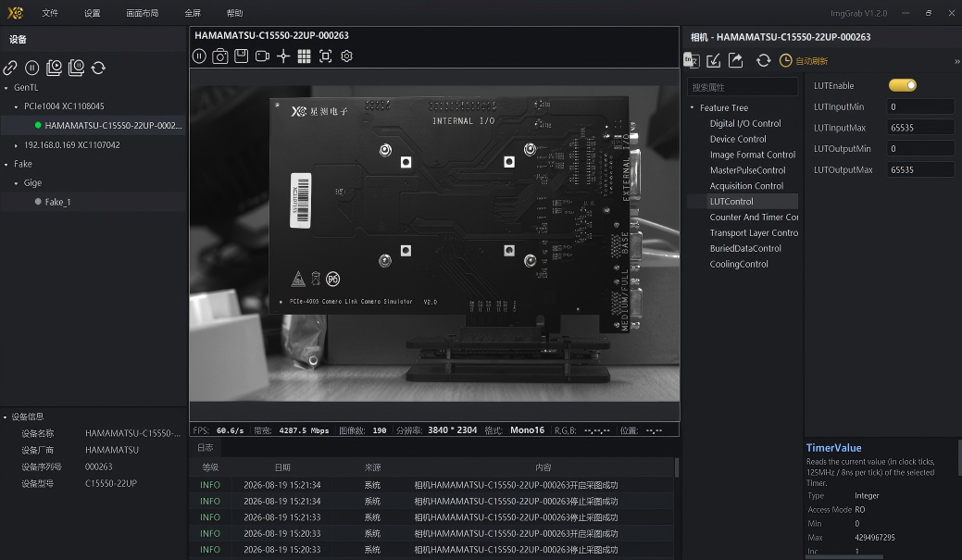Open the 画面布局 menu
The width and height of the screenshot is (962, 560).
(143, 13)
